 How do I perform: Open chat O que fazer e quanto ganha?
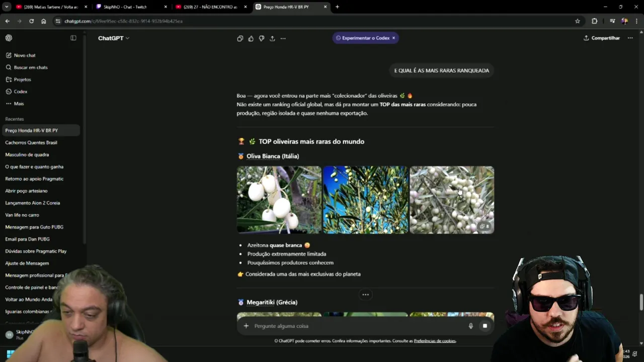click(x=34, y=166)
